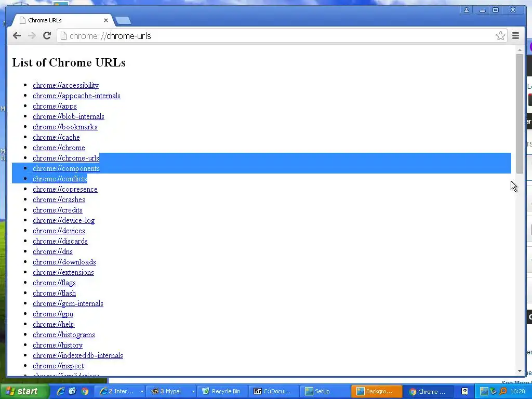Switch to Backgro... taskbar window
Screen dimensions: 532x399
(376, 391)
